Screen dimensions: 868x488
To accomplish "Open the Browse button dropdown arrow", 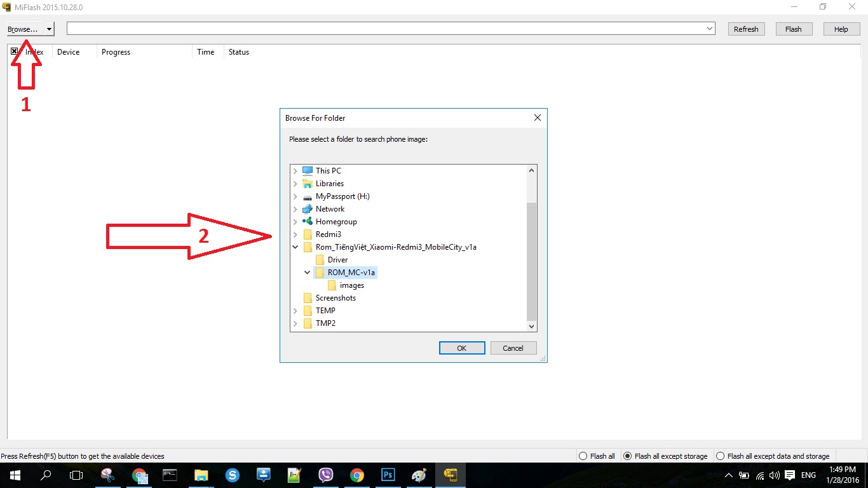I will (x=49, y=29).
